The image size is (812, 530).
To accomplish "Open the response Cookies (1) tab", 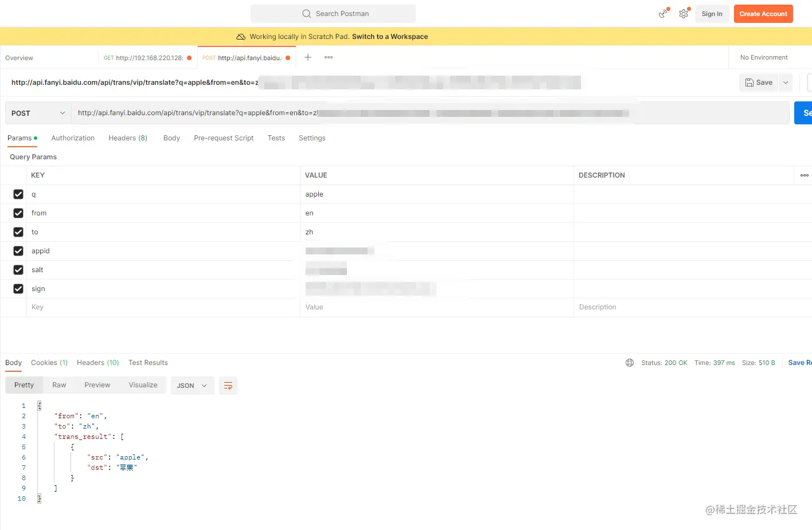I will point(49,363).
